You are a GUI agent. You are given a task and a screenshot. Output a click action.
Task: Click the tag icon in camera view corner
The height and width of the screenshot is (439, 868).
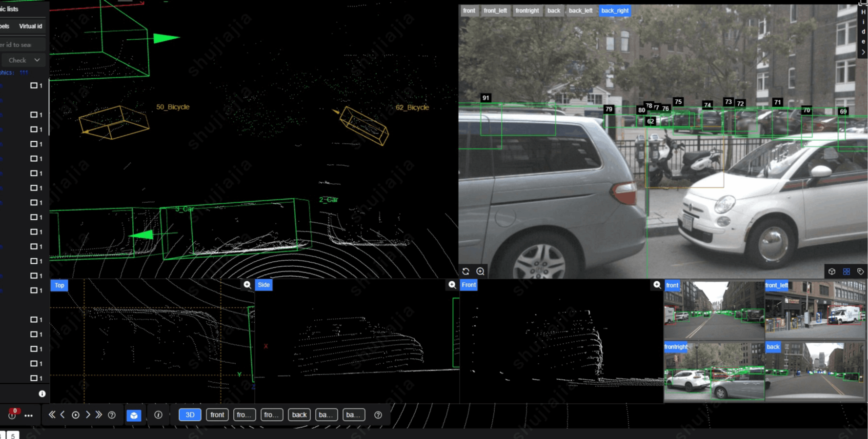860,271
